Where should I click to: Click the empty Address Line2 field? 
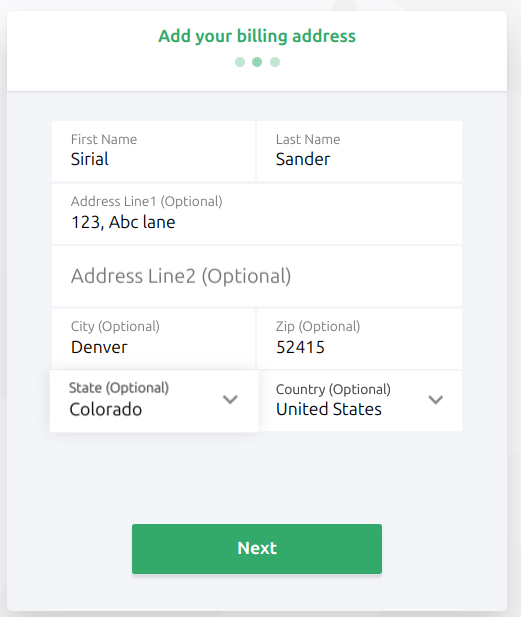tap(257, 276)
